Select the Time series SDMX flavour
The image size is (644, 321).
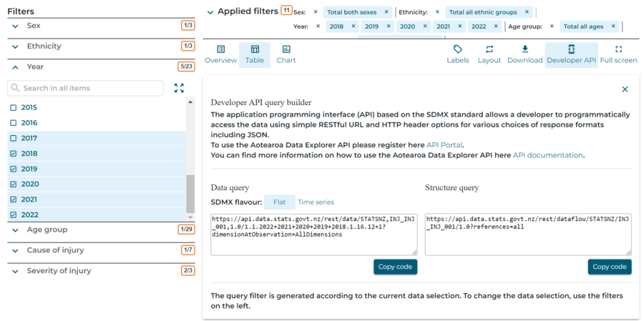(x=316, y=202)
